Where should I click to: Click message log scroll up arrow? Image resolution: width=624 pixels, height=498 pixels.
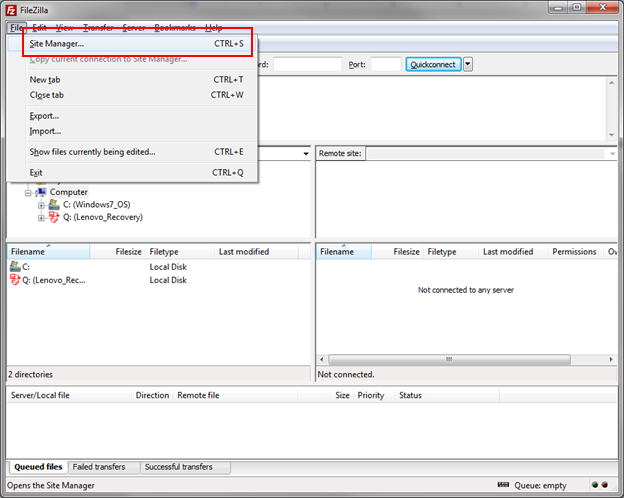click(x=612, y=82)
